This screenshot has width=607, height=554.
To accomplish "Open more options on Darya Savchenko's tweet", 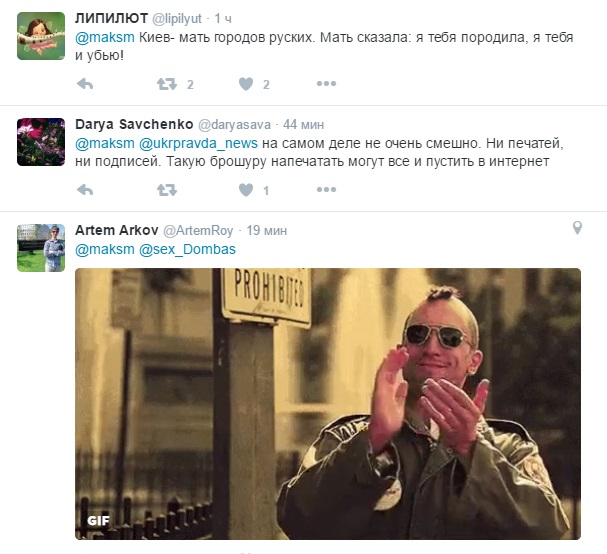I will (x=326, y=190).
